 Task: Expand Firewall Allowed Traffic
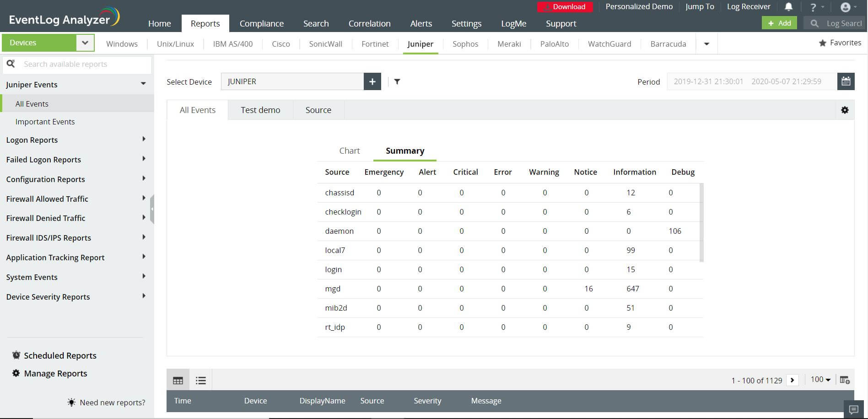pyautogui.click(x=144, y=198)
